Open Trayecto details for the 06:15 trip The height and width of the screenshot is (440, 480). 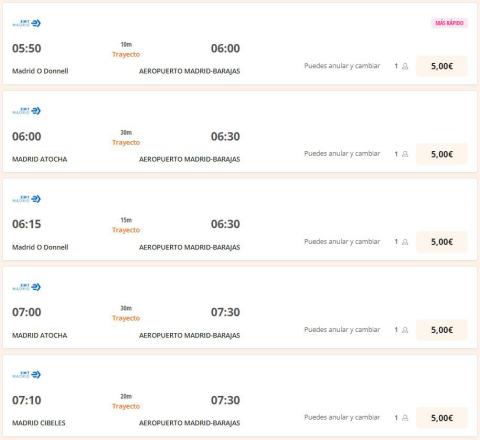(126, 230)
